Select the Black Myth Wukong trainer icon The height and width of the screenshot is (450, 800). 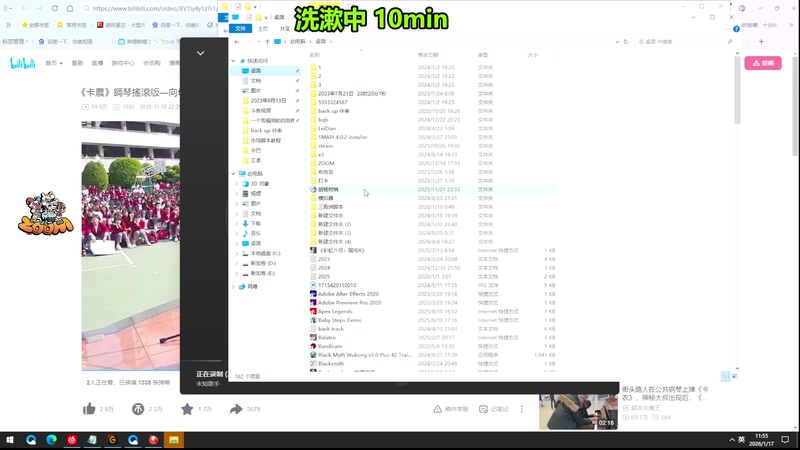[313, 355]
